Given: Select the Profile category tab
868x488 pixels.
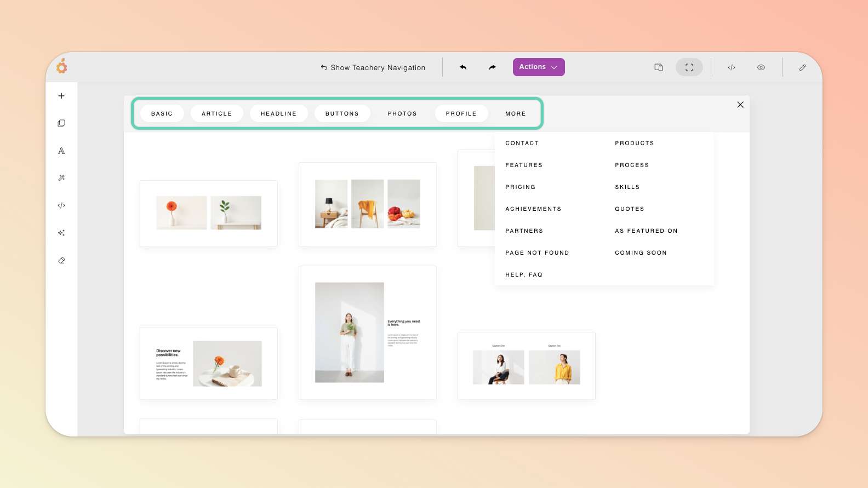Looking at the screenshot, I should coord(461,113).
